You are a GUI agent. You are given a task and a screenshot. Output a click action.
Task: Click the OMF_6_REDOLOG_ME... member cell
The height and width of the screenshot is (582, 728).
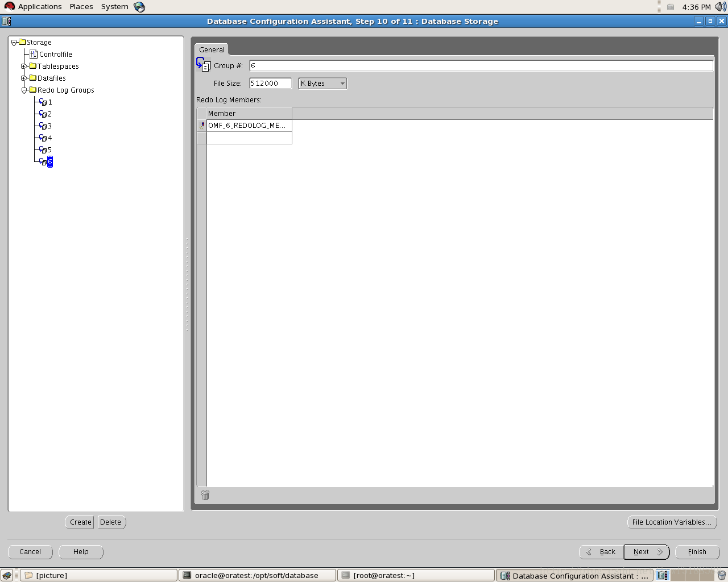(249, 126)
